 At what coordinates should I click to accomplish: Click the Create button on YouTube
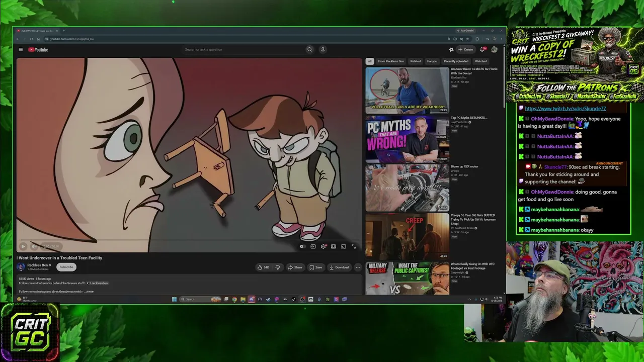pos(465,49)
